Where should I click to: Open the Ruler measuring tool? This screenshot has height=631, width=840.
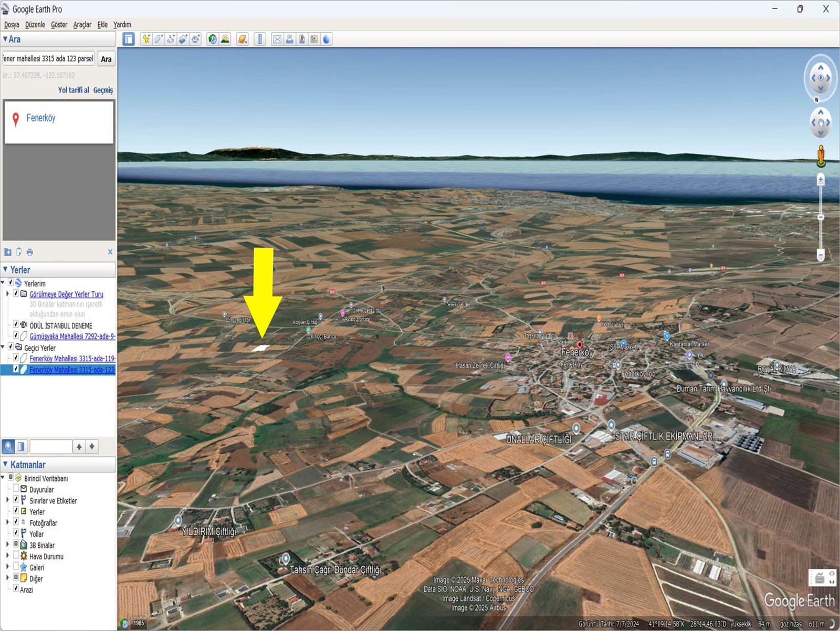(x=260, y=39)
